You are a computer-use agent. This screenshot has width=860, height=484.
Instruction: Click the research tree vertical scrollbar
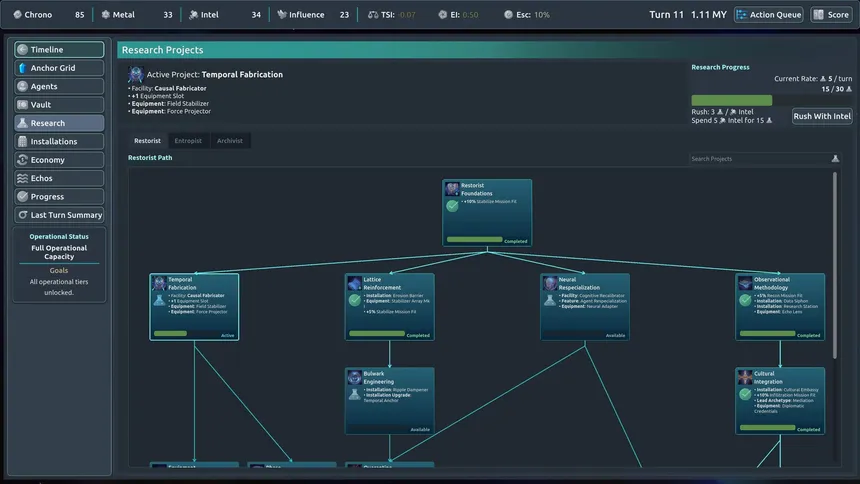(x=835, y=266)
